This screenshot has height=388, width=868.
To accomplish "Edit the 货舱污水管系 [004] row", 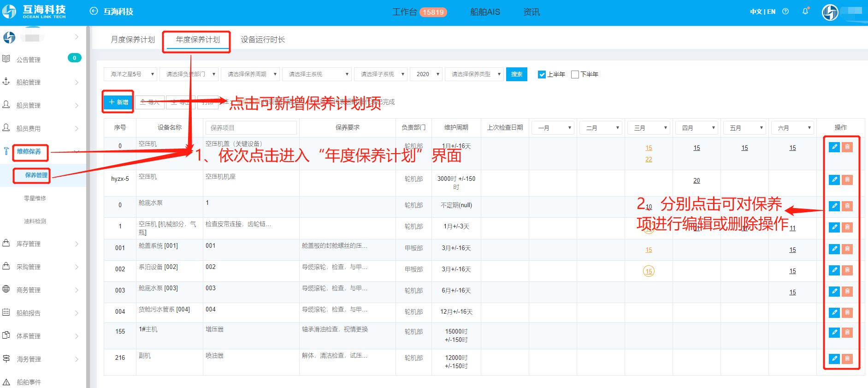I will 834,312.
